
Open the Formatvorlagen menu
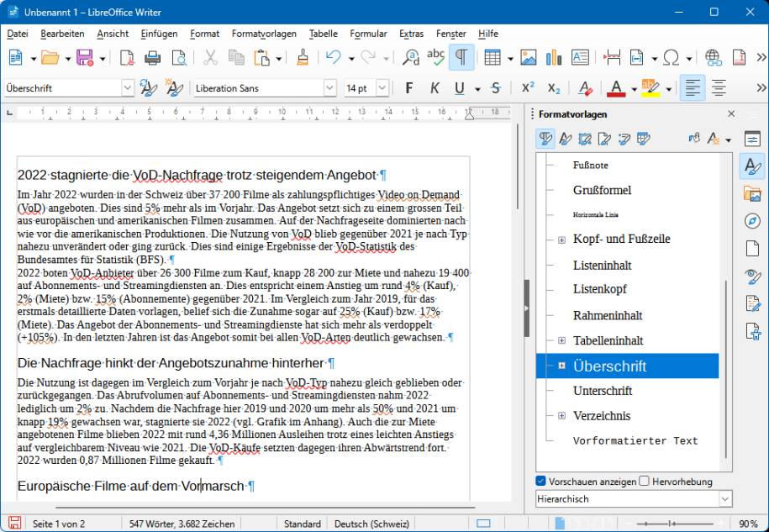[264, 34]
